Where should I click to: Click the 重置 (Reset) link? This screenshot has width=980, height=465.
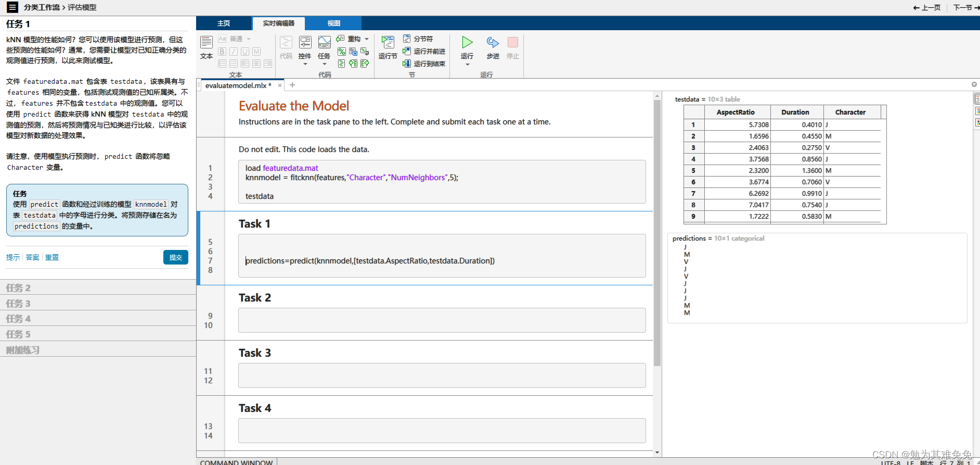52,257
